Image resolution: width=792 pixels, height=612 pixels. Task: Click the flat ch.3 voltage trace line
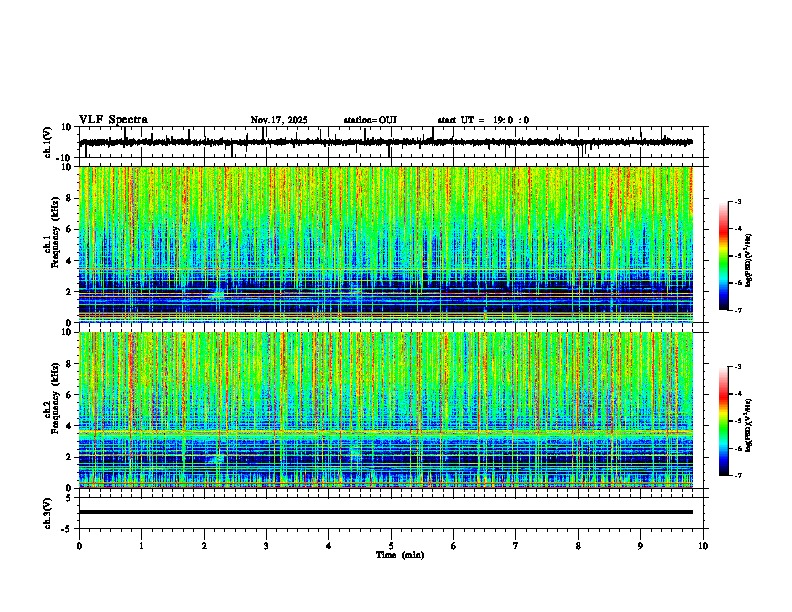(386, 512)
